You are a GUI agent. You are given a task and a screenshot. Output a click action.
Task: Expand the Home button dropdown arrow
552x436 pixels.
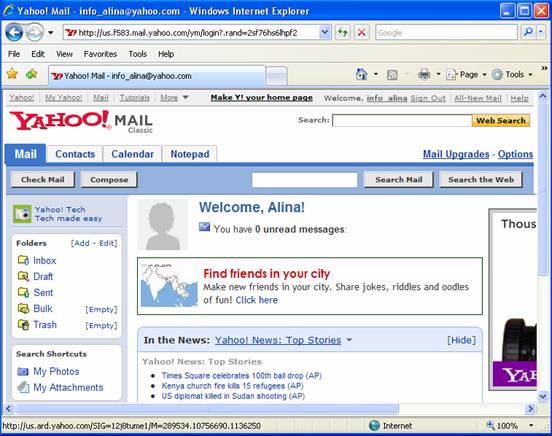tap(376, 74)
